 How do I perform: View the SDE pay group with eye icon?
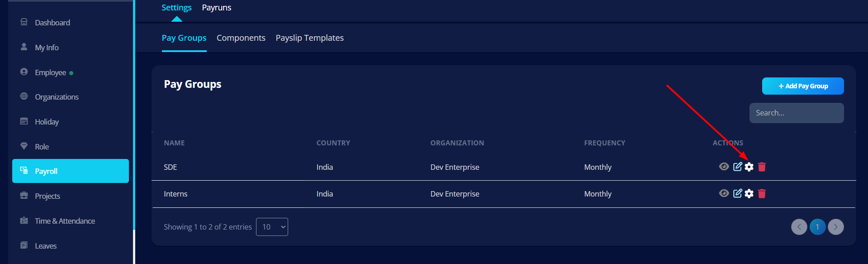724,167
